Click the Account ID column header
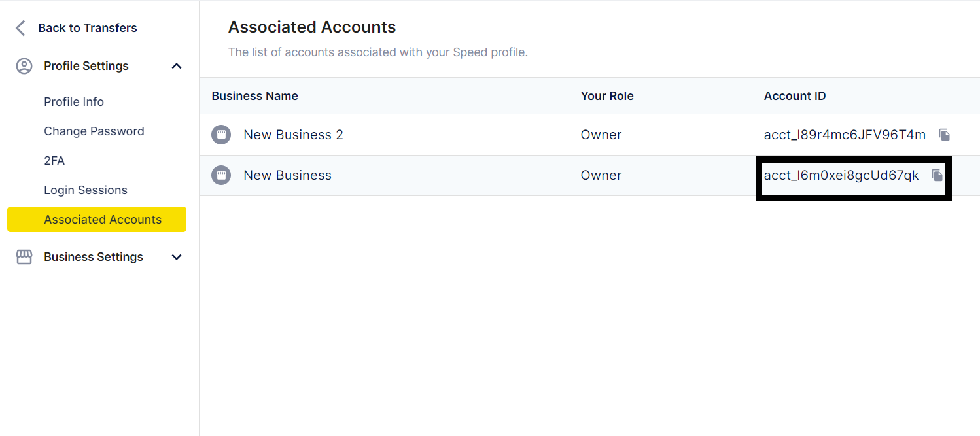Screen dimensions: 980x436 pos(795,96)
